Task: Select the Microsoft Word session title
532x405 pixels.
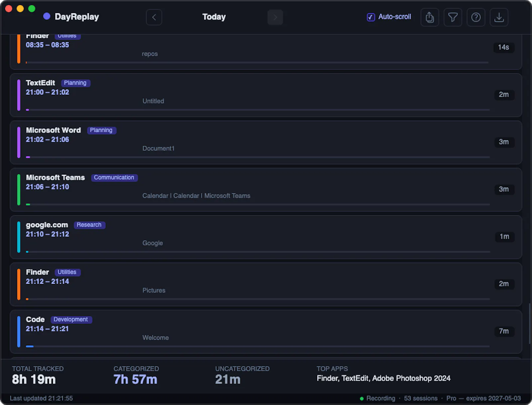Action: [54, 130]
